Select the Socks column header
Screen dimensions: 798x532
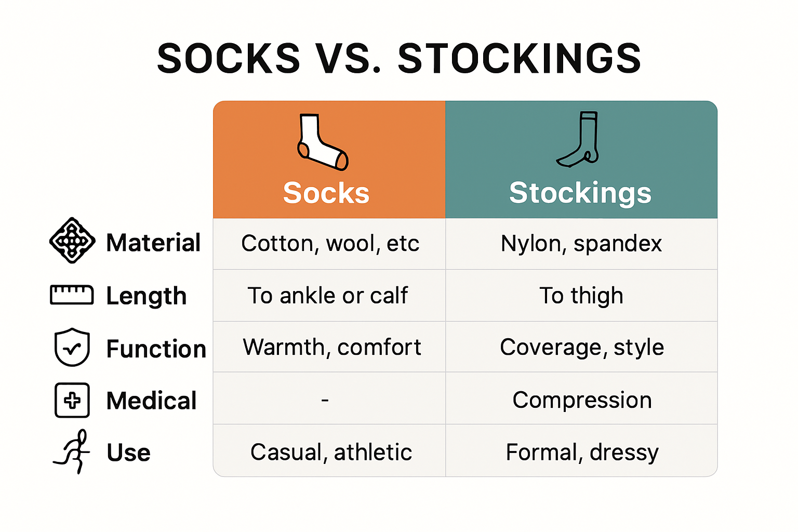point(326,193)
